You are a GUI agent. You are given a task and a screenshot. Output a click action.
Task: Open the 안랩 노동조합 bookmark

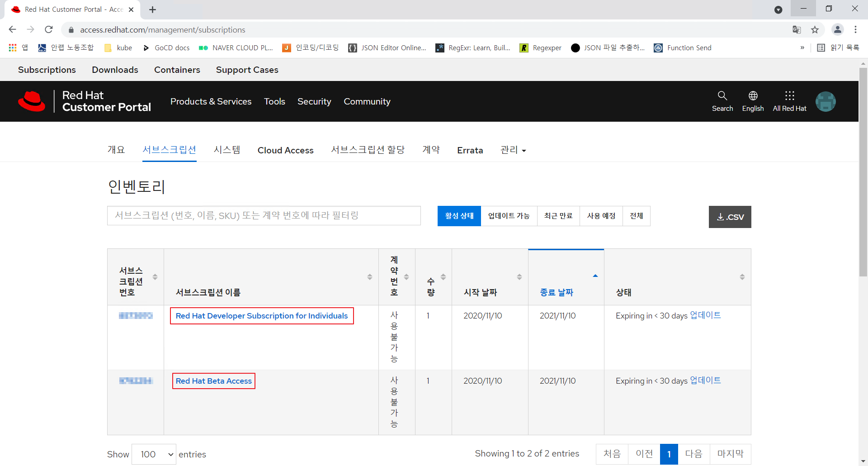click(x=66, y=48)
